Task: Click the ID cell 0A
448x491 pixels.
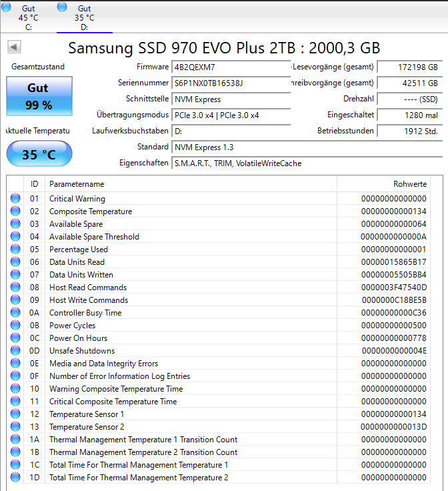Action: (x=35, y=312)
